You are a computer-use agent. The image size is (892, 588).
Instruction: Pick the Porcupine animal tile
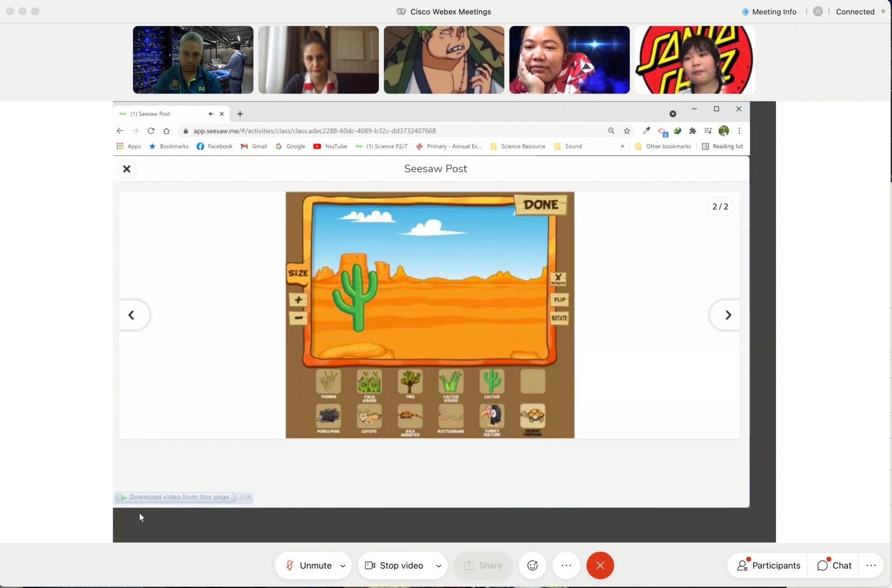[328, 416]
